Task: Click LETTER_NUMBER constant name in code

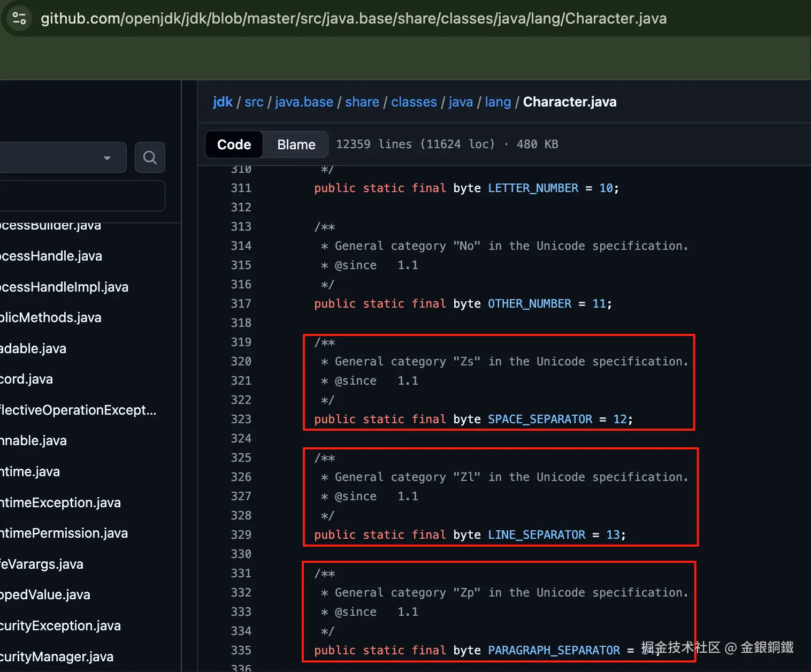Action: click(533, 188)
